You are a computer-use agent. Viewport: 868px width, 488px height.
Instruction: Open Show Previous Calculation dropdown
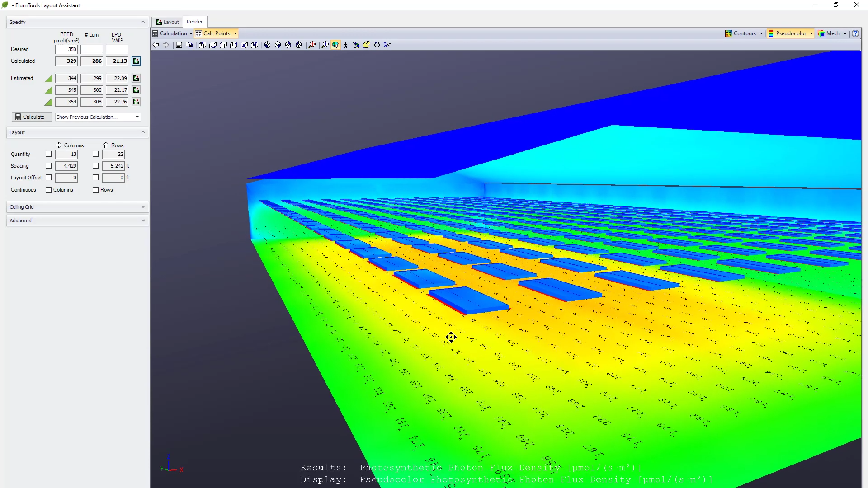[137, 117]
